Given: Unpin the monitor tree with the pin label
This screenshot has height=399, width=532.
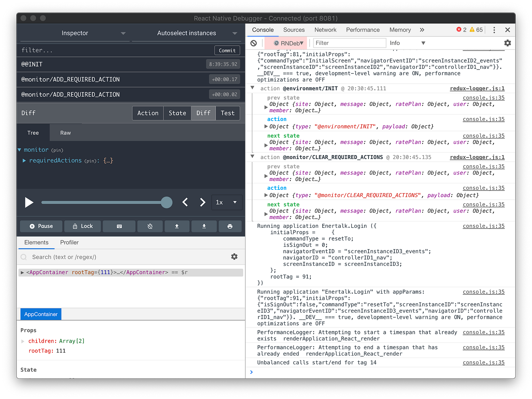Looking at the screenshot, I should [57, 150].
